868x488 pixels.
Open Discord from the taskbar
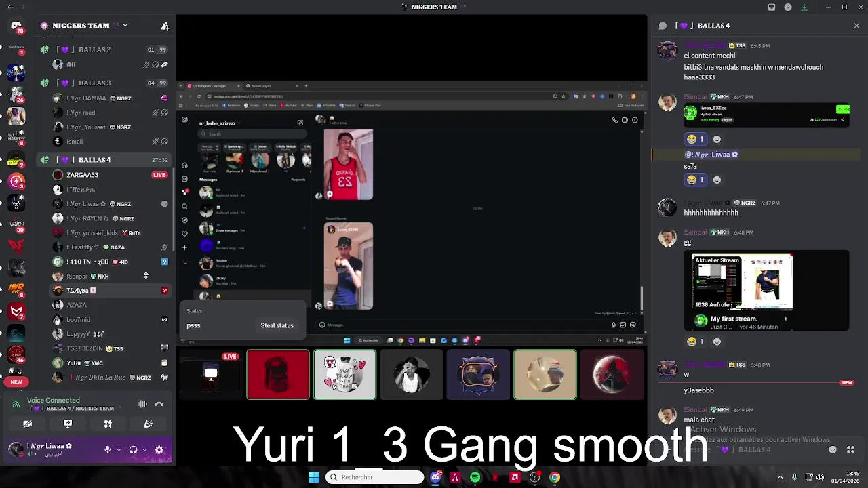pos(435,477)
